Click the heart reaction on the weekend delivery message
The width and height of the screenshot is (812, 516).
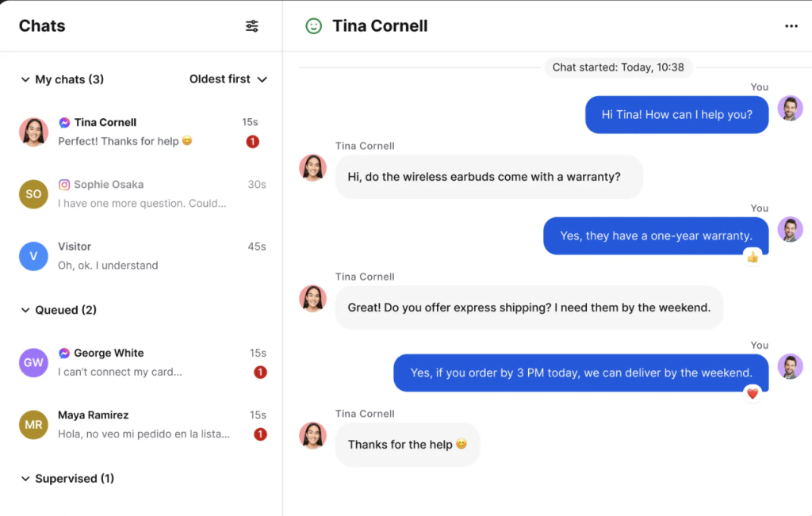pos(753,392)
